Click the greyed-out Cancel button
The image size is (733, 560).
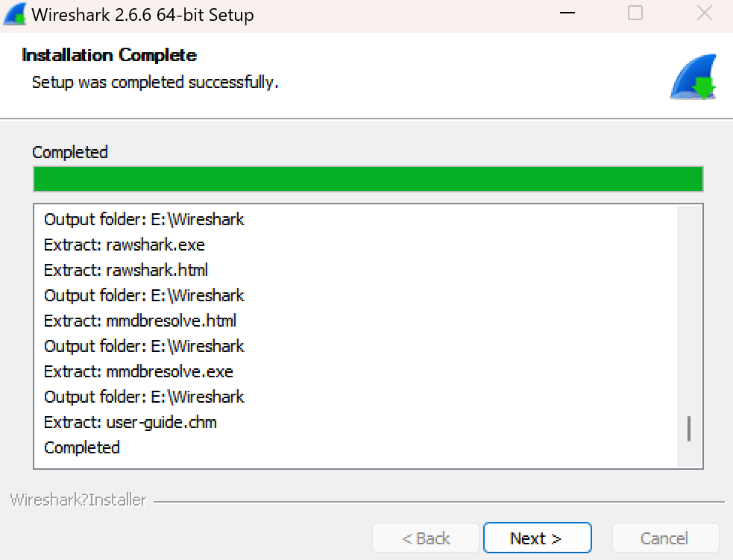664,538
